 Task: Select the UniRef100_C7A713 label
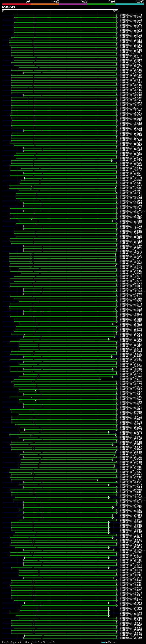tap(131, 67)
